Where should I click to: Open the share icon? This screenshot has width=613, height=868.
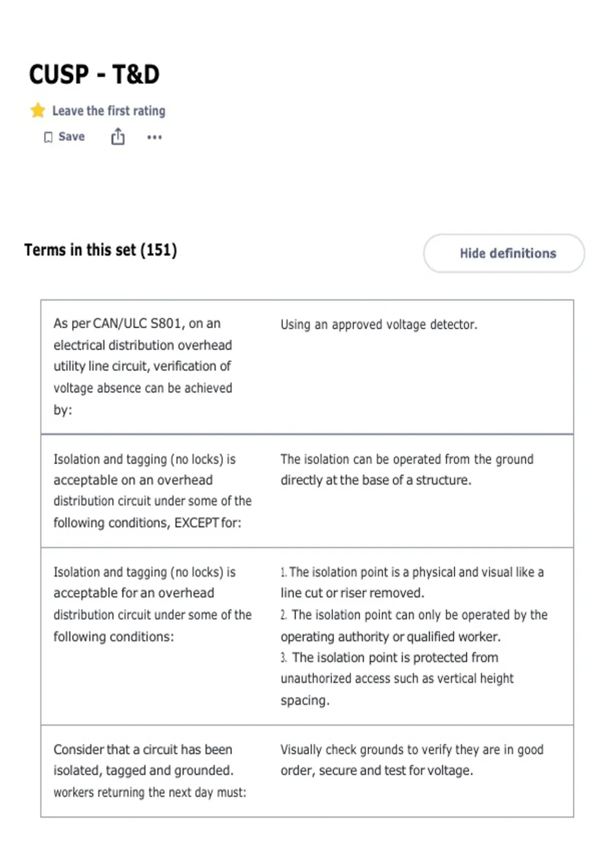point(118,136)
